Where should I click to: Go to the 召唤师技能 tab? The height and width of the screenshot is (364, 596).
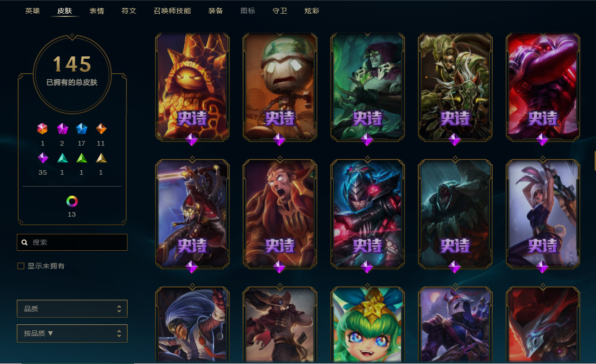172,10
